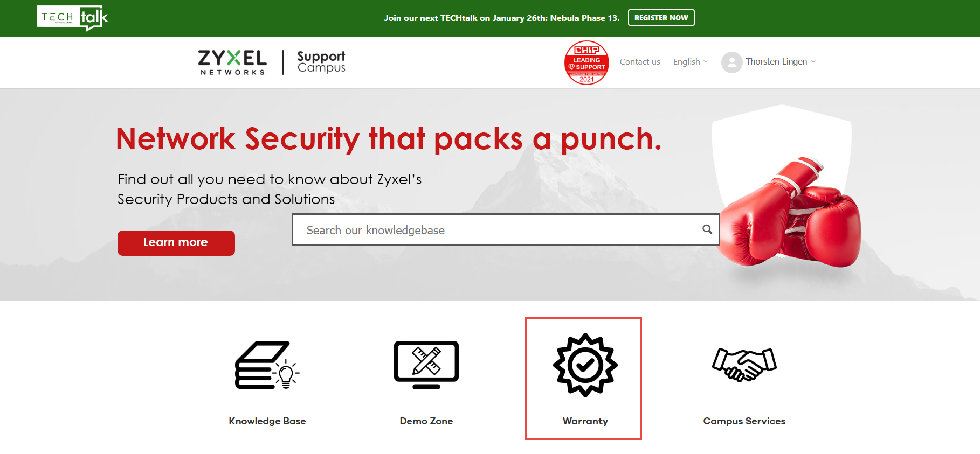The height and width of the screenshot is (454, 980).
Task: Click the CHIP Leading Support 2021 badge
Action: pos(586,62)
